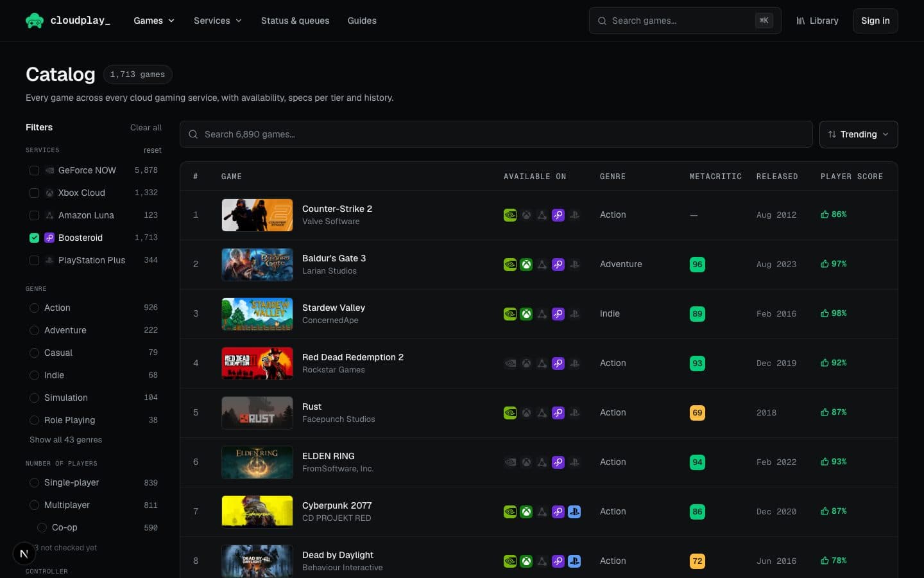Click Boosteroid icon in Counter-Strike 2 row

point(558,215)
